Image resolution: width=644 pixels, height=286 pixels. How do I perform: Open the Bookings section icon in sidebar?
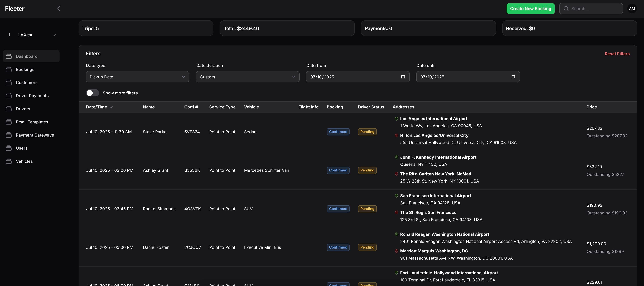coord(9,69)
